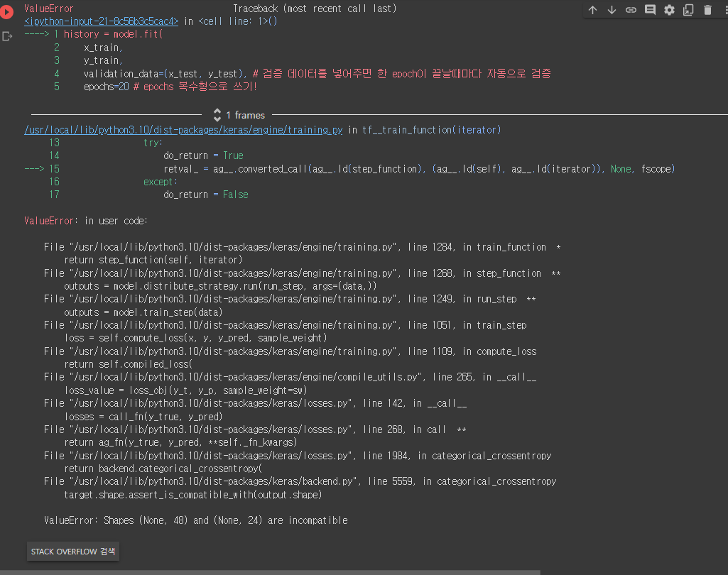The height and width of the screenshot is (575, 728).
Task: Click 'x_train,' code line
Action: point(103,48)
